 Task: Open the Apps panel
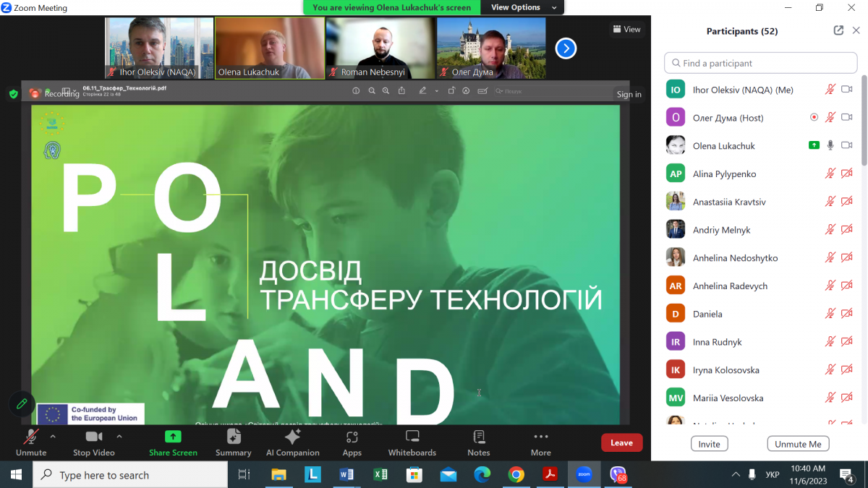tap(352, 442)
